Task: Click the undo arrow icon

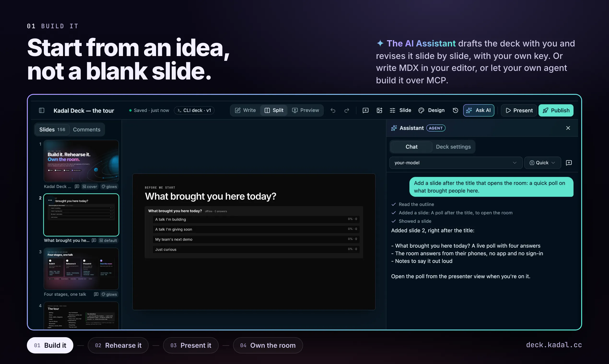Action: point(333,110)
